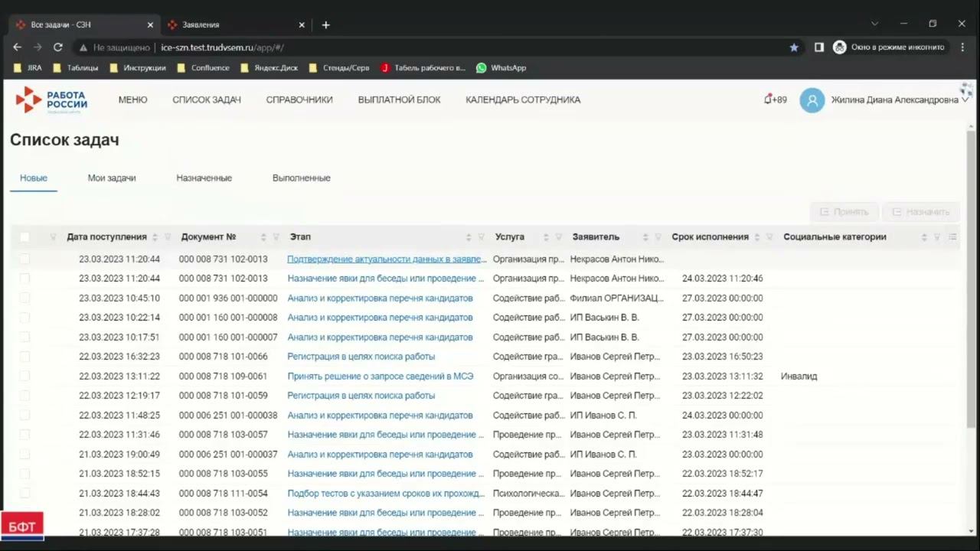Screen dimensions: 980x551
Task: Select all rows with header checkbox
Action: 24,237
